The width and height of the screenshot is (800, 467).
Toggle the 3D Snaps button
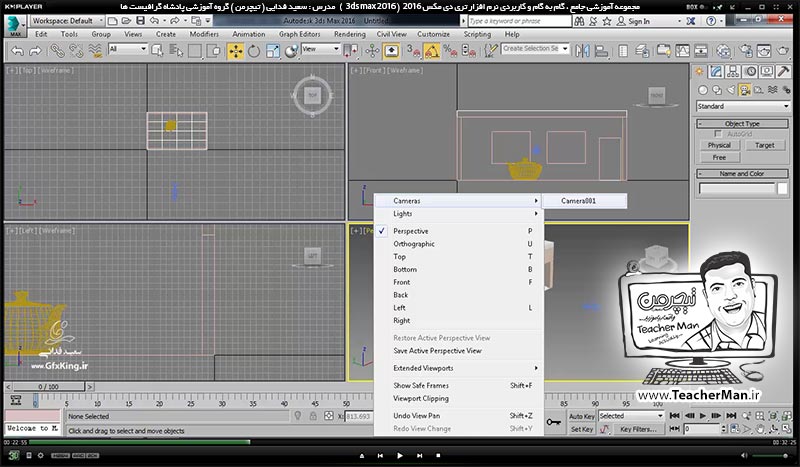coord(413,51)
